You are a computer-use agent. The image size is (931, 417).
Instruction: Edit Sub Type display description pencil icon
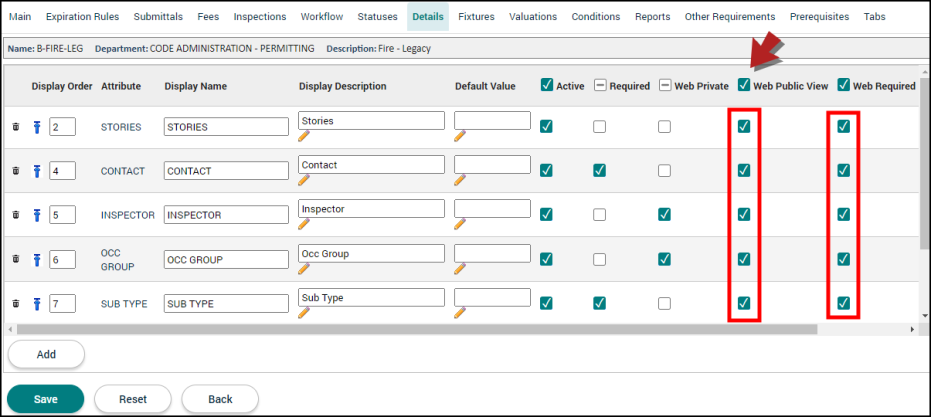304,312
